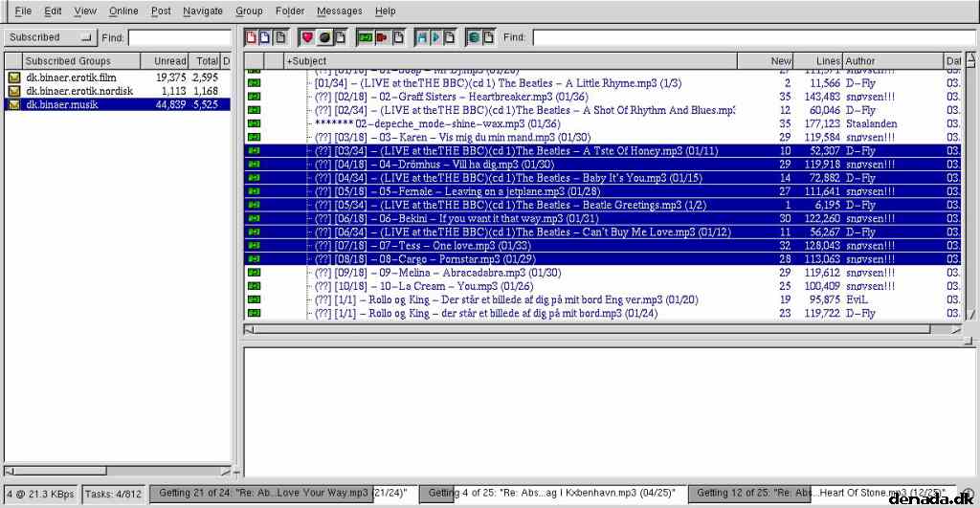Open the Subscribed groups dropdown
Screen dimensions: 980x508
51,37
